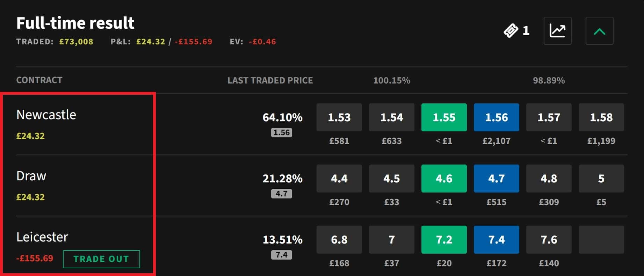Back Leicester at green 7.2

[x=444, y=240]
